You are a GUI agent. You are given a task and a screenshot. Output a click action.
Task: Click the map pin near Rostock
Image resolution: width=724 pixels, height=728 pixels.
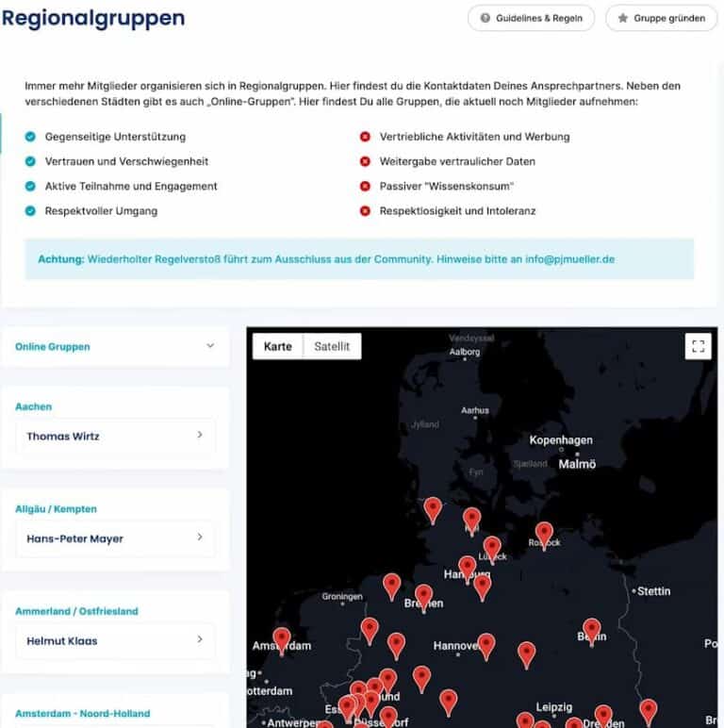point(544,534)
